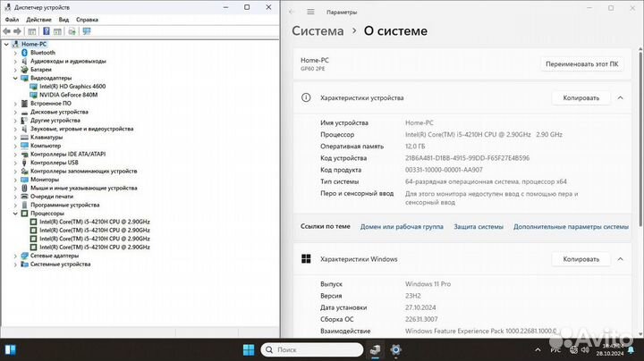
Task: Click the Батареи battery icon
Action: click(24, 70)
